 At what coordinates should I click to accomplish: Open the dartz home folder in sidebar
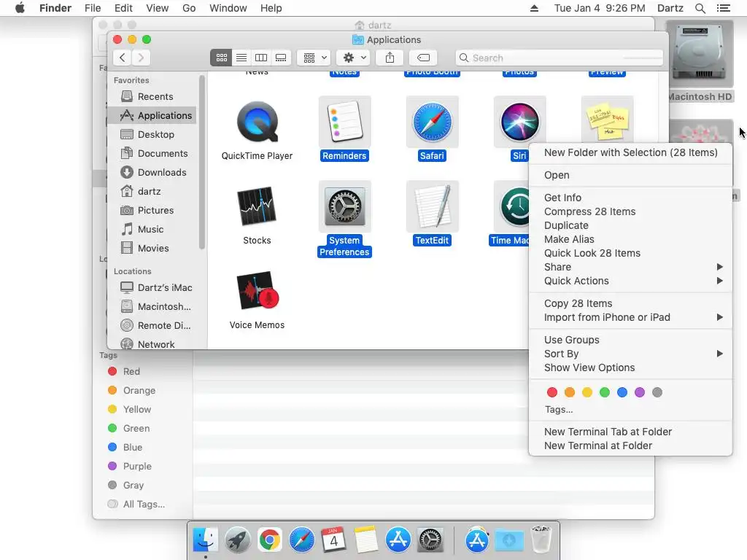[152, 192]
